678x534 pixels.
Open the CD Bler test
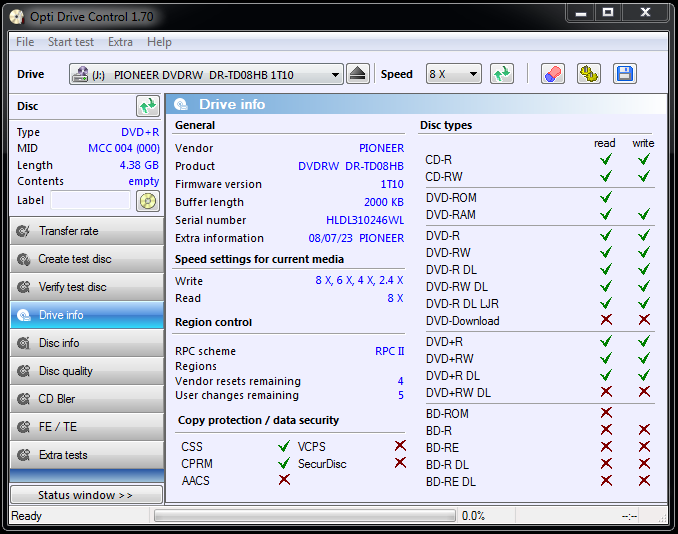(87, 399)
